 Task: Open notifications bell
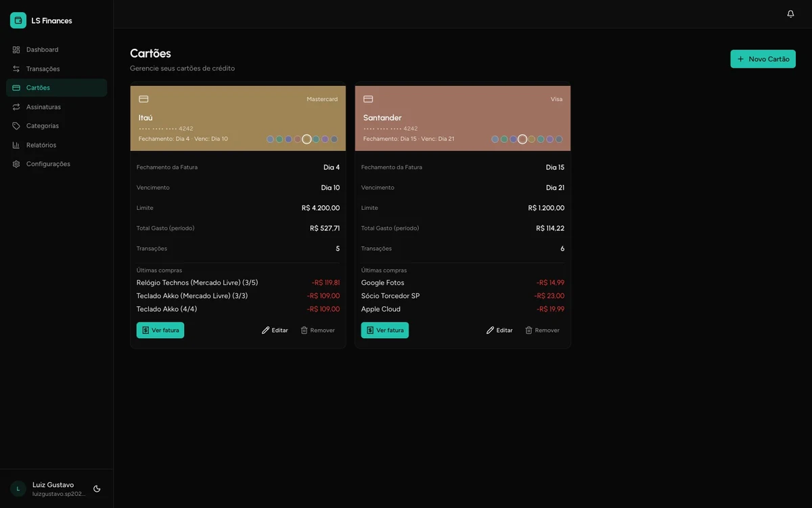click(790, 14)
